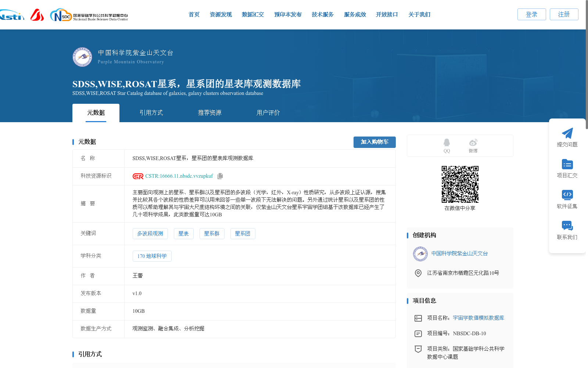Click 加入购物车 button
The width and height of the screenshot is (588, 368).
(374, 142)
